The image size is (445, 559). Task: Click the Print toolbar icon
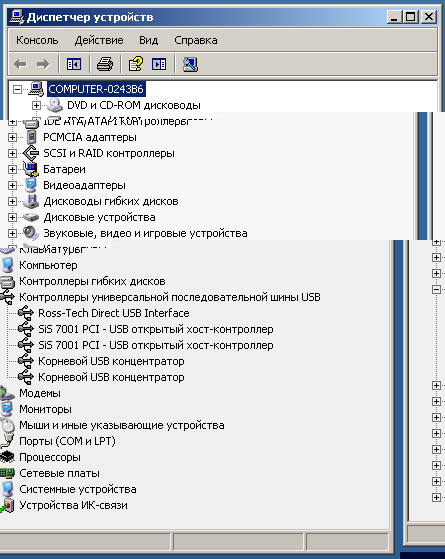pos(105,65)
